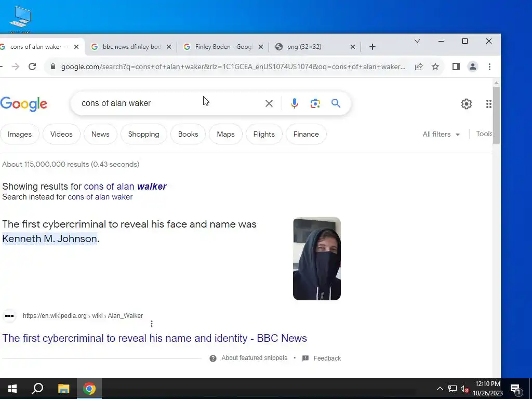Share this page icon in address bar

419,66
